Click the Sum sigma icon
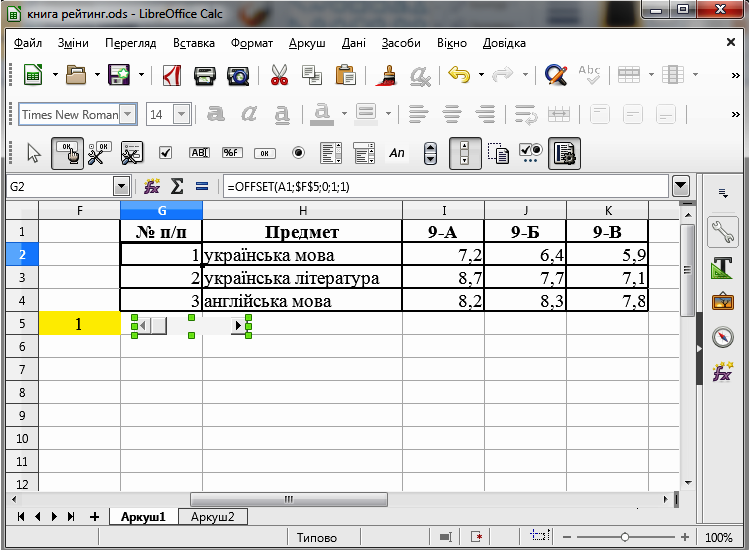Image resolution: width=750 pixels, height=551 pixels. pos(177,186)
